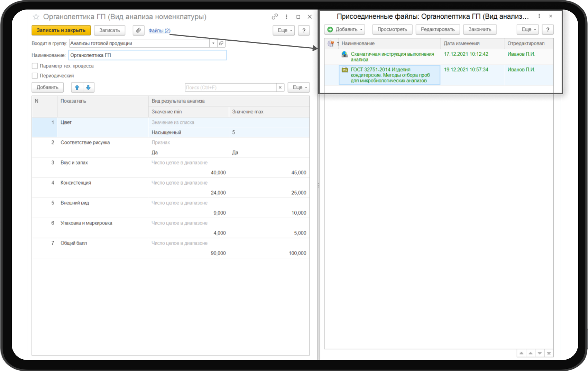The width and height of the screenshot is (588, 371).
Task: Copy link to this analysis form
Action: pyautogui.click(x=275, y=16)
